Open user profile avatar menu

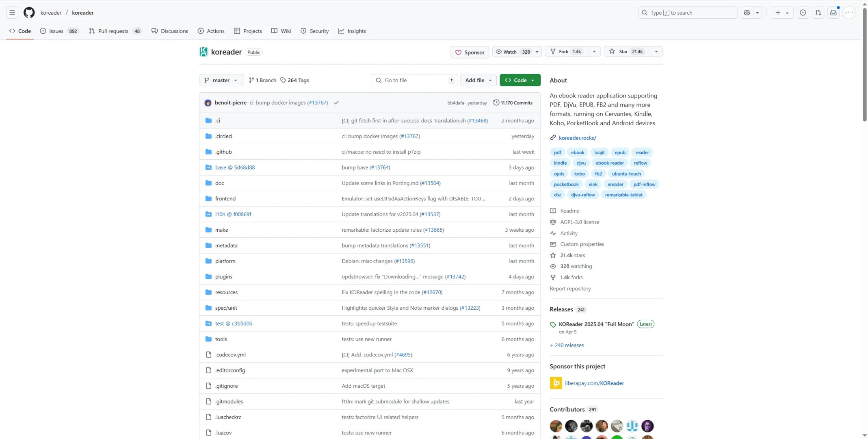849,13
